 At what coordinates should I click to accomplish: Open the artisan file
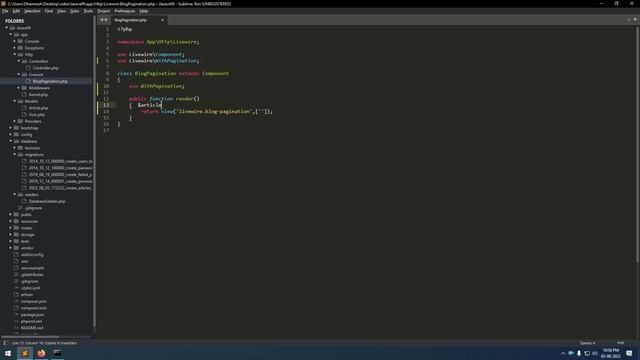(x=27, y=295)
